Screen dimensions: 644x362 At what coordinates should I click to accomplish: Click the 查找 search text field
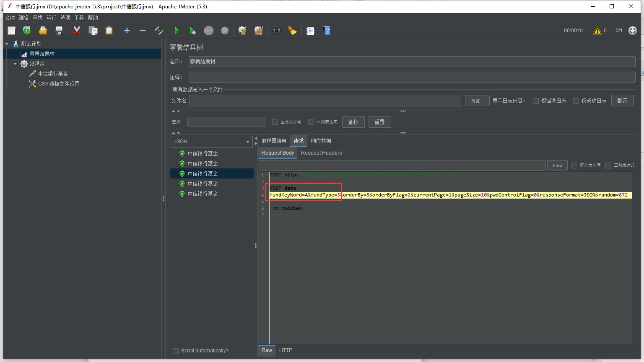click(226, 122)
